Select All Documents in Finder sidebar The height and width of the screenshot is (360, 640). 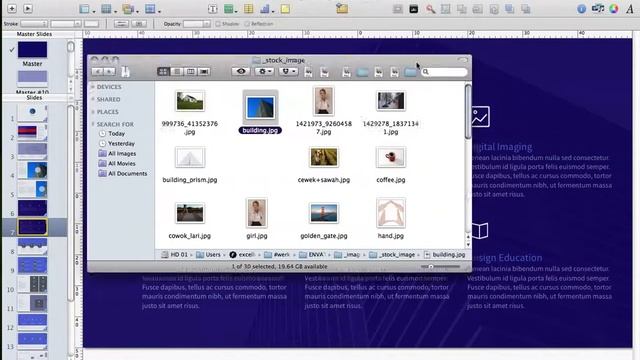point(123,173)
